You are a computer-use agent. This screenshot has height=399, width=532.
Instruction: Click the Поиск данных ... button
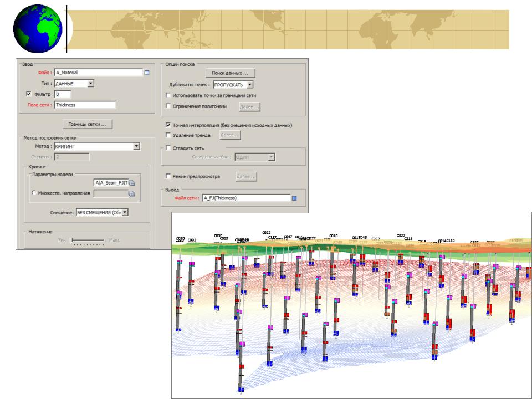[230, 73]
